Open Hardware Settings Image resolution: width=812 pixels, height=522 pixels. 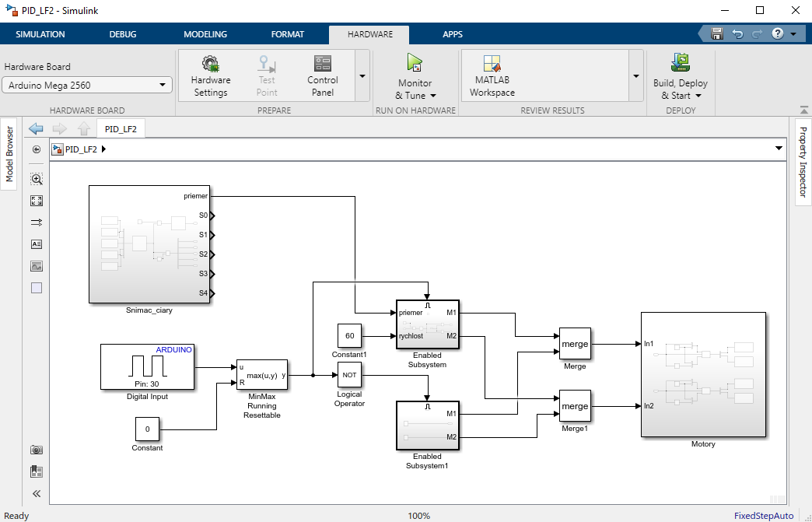(211, 75)
